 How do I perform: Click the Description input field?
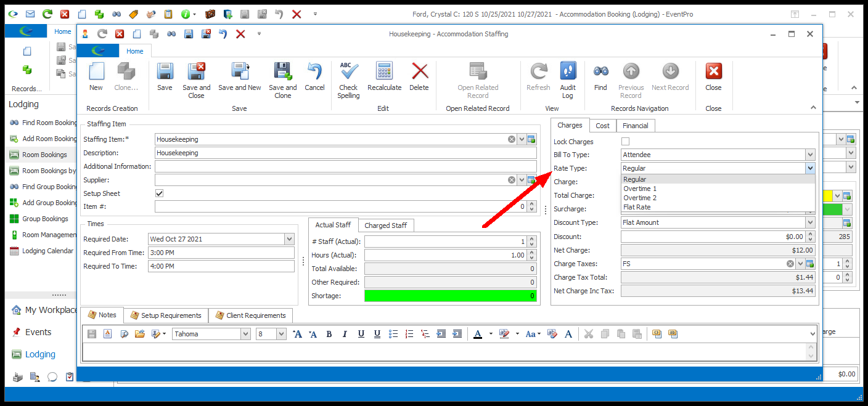click(x=346, y=153)
